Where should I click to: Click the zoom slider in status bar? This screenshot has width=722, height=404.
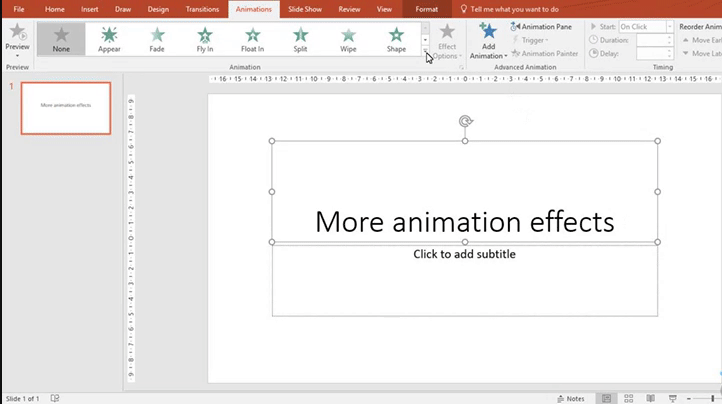tap(711, 398)
